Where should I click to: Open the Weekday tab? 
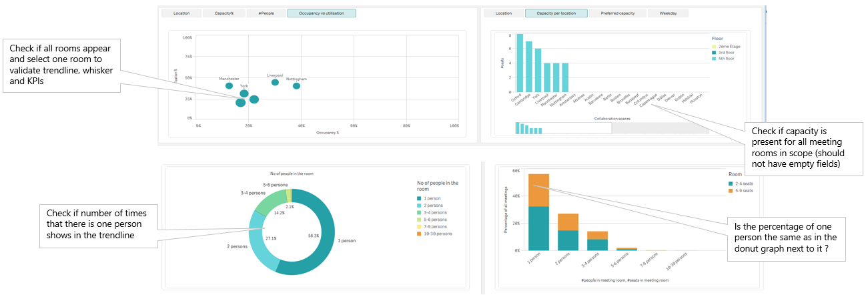[669, 13]
